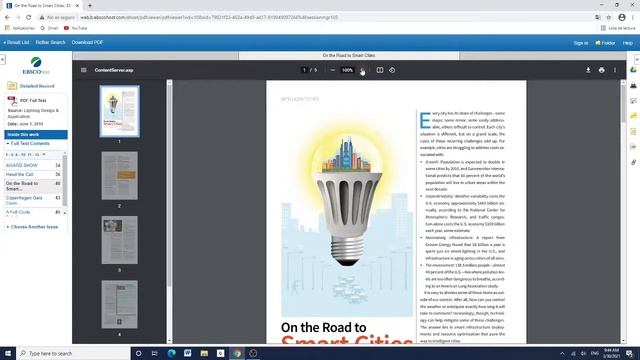This screenshot has height=360, width=640.
Task: Click the taskbar search box
Action: point(73,353)
